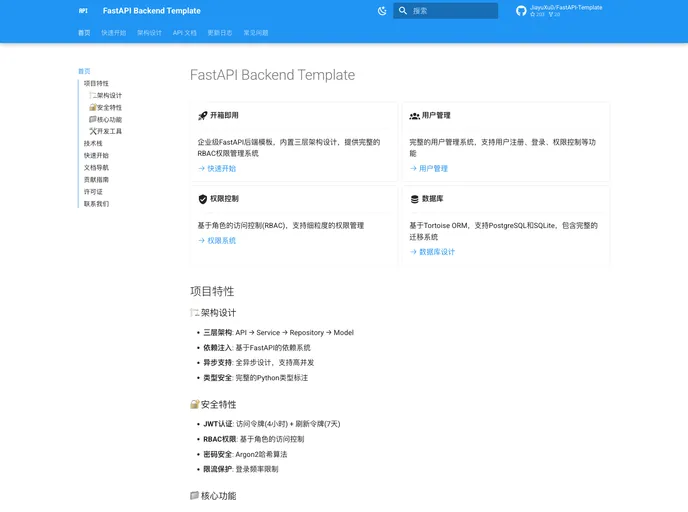The height and width of the screenshot is (512, 688).
Task: Click the JWT认证 bullet text
Action: (272, 424)
